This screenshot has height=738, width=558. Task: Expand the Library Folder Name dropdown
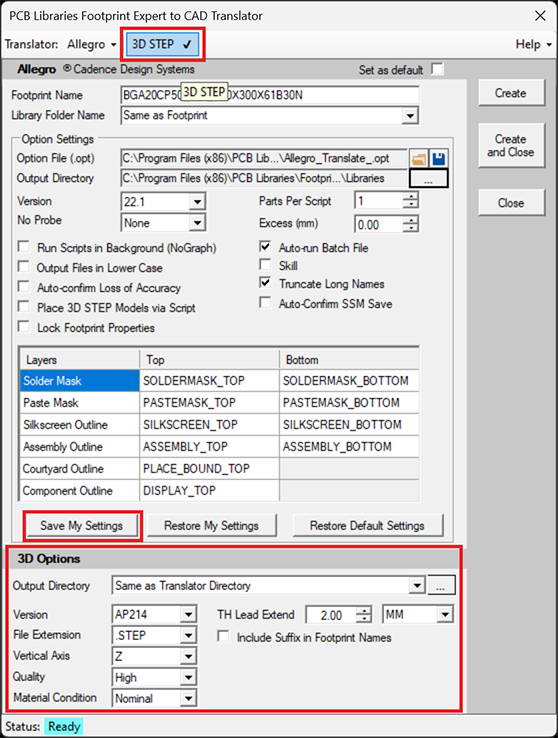[x=410, y=116]
